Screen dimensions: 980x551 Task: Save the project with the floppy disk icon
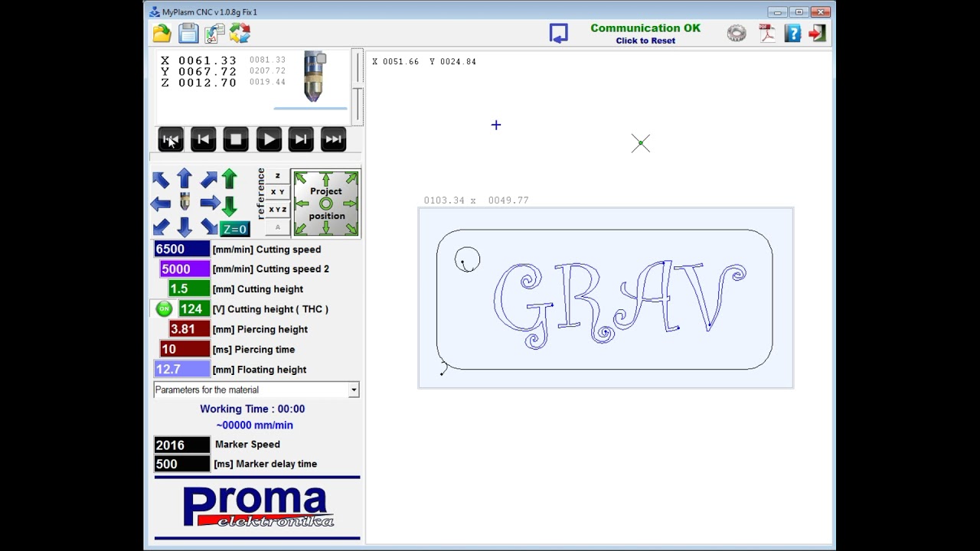(188, 33)
